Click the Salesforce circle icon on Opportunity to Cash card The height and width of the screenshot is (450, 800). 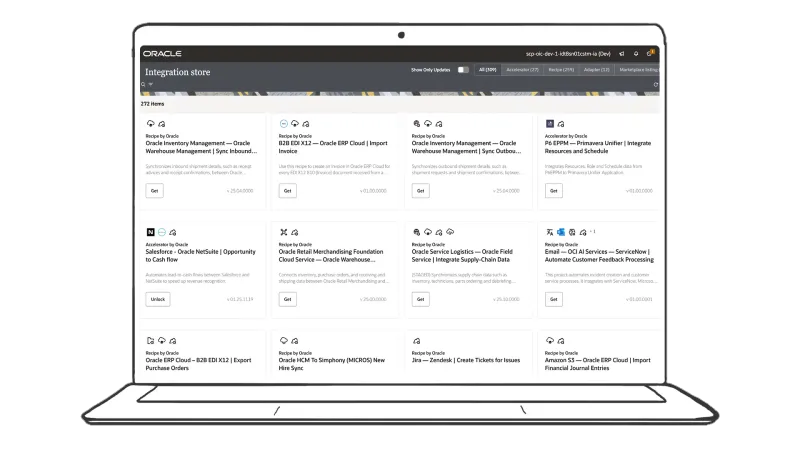coord(162,232)
